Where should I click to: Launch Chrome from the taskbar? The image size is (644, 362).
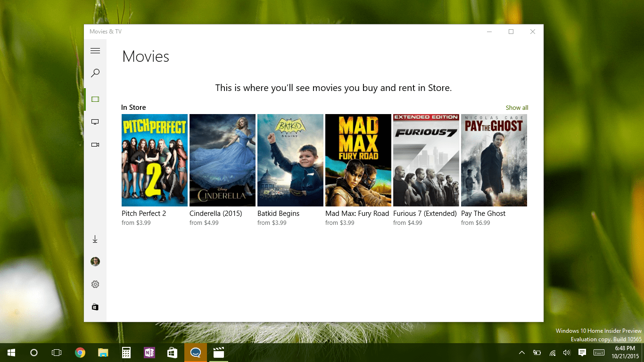coord(80,353)
